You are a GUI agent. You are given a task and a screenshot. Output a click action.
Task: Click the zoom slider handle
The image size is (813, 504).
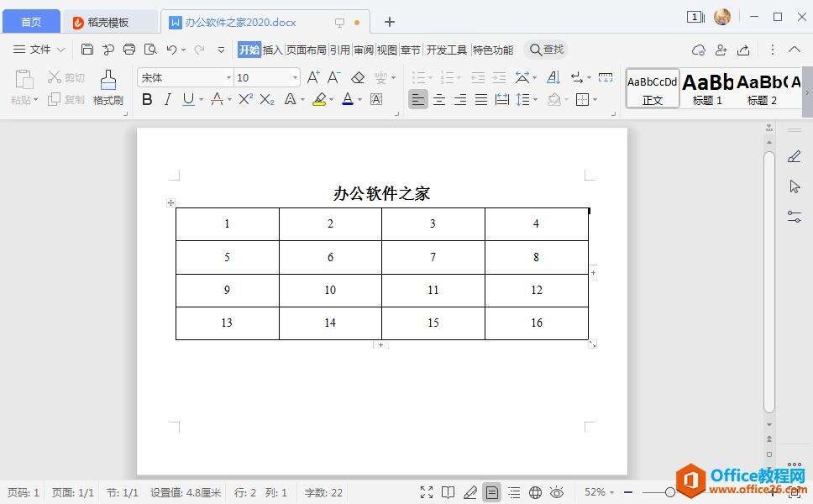(x=669, y=492)
